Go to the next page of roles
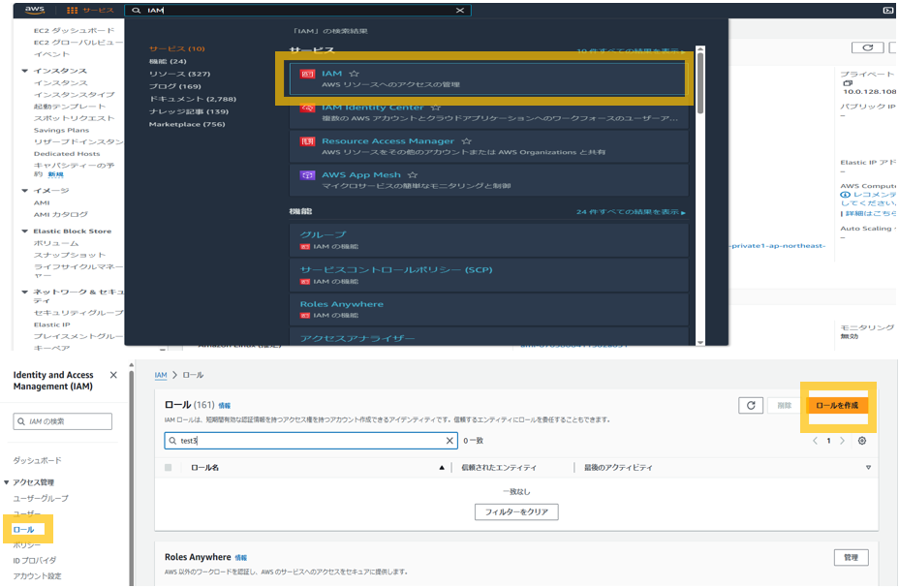The image size is (899, 588). 842,441
